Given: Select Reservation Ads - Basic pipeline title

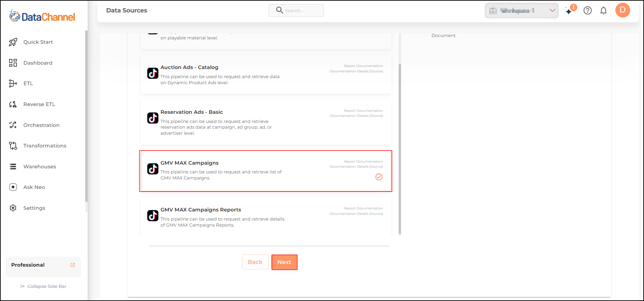Looking at the screenshot, I should coord(192,112).
